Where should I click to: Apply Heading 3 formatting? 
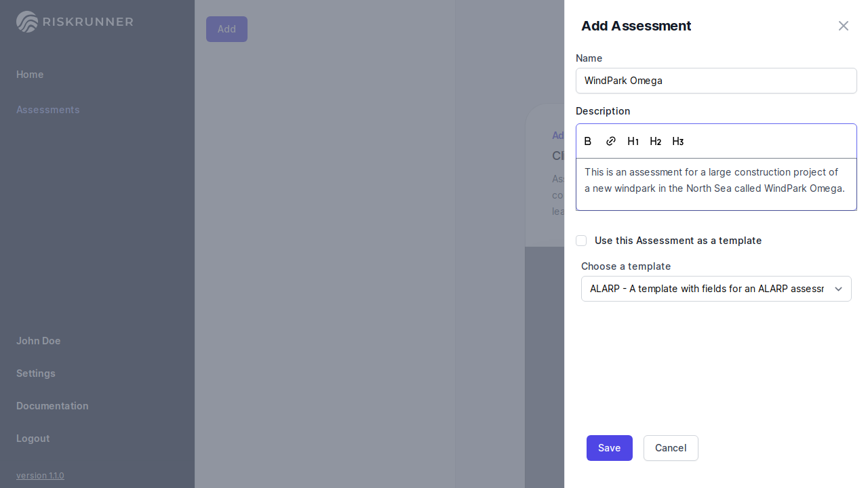(x=677, y=141)
